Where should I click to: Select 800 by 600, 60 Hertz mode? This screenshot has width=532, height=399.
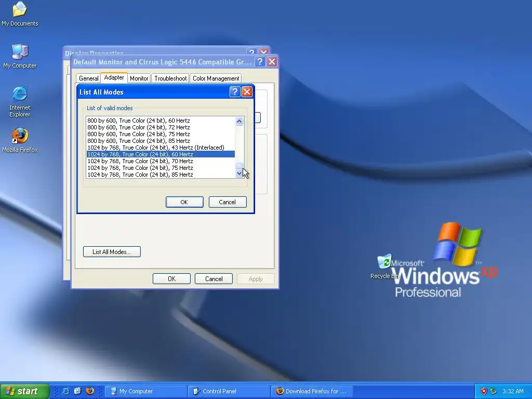pyautogui.click(x=160, y=121)
